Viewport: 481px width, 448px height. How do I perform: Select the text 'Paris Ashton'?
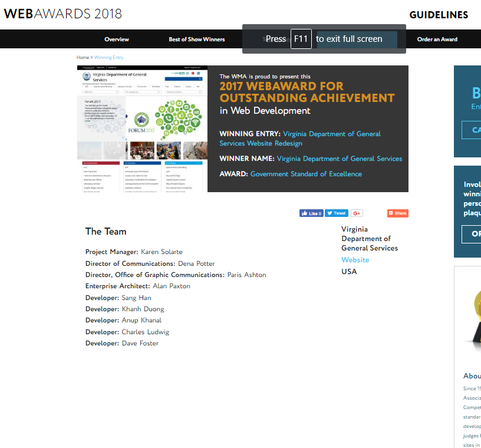click(246, 275)
